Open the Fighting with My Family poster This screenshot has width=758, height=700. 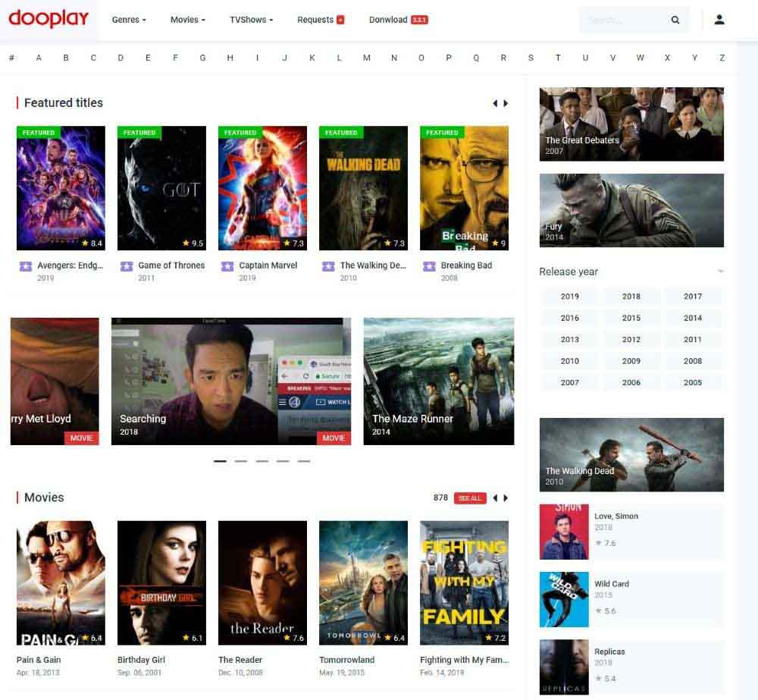click(x=464, y=583)
